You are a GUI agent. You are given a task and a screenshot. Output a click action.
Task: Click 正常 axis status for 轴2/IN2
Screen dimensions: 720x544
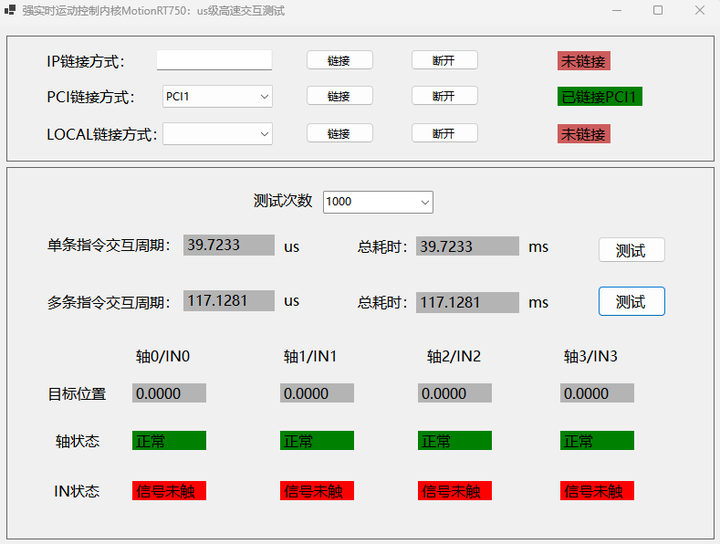(x=455, y=441)
